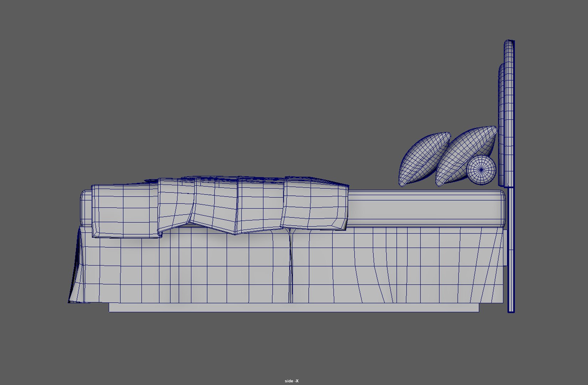Select the round bolster cushion mesh
588x385 pixels.
coord(481,170)
